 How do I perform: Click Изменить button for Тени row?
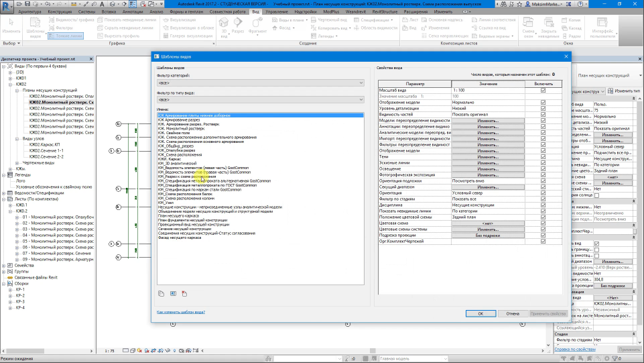pyautogui.click(x=488, y=156)
